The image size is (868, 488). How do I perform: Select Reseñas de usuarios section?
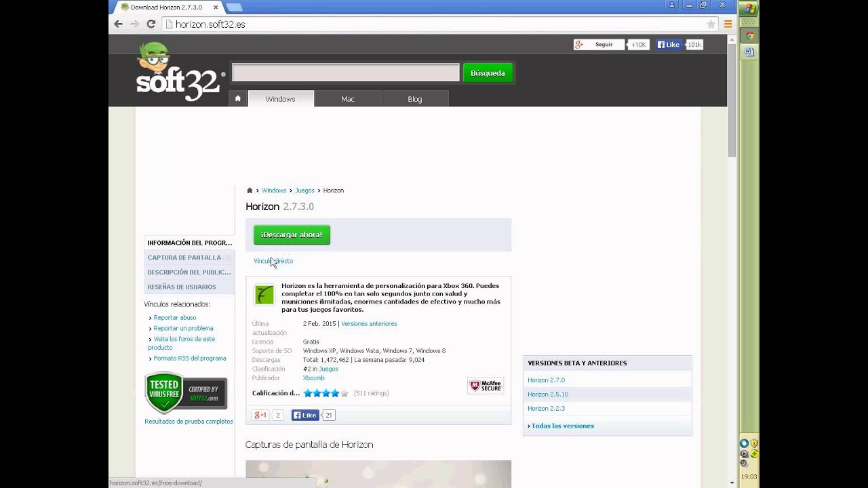[189, 287]
